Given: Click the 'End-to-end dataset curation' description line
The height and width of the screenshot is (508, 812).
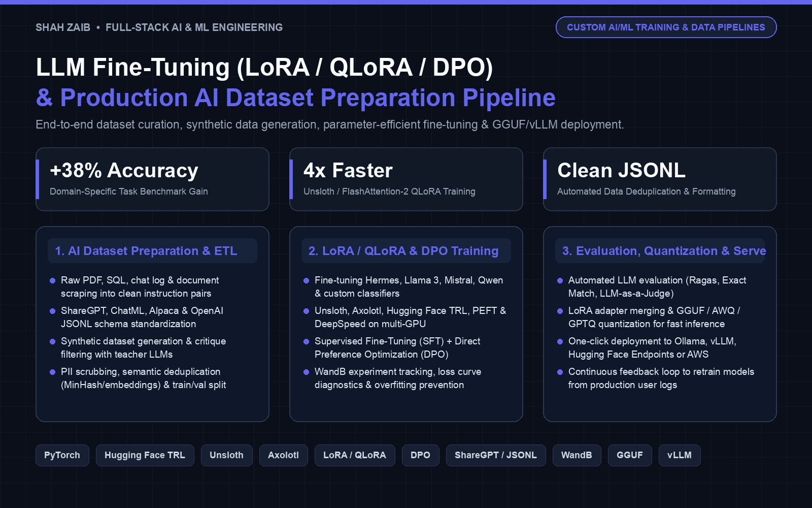Looking at the screenshot, I should (330, 124).
